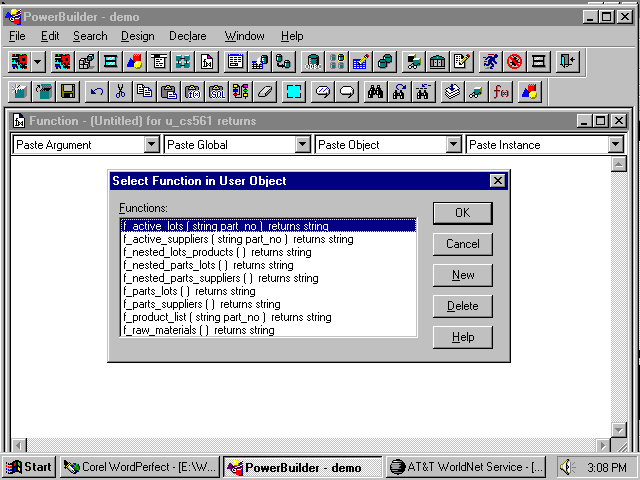
Task: Click the Debug icon with red prohibited sign
Action: click(515, 62)
